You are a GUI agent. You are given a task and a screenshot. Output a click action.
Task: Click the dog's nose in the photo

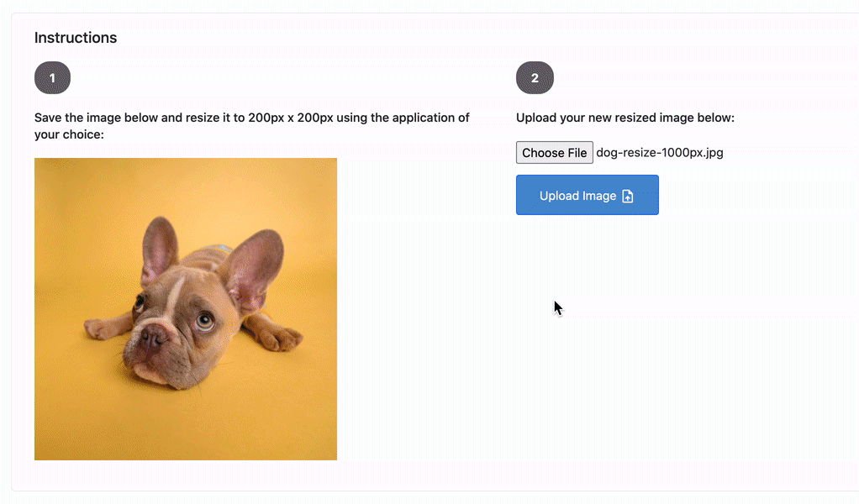[x=151, y=338]
